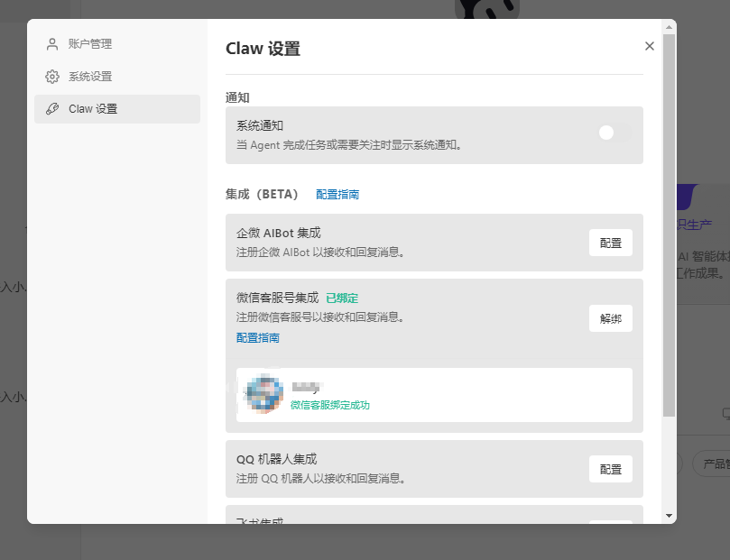The width and height of the screenshot is (730, 560).
Task: Open 账户管理 in the sidebar
Action: [117, 44]
